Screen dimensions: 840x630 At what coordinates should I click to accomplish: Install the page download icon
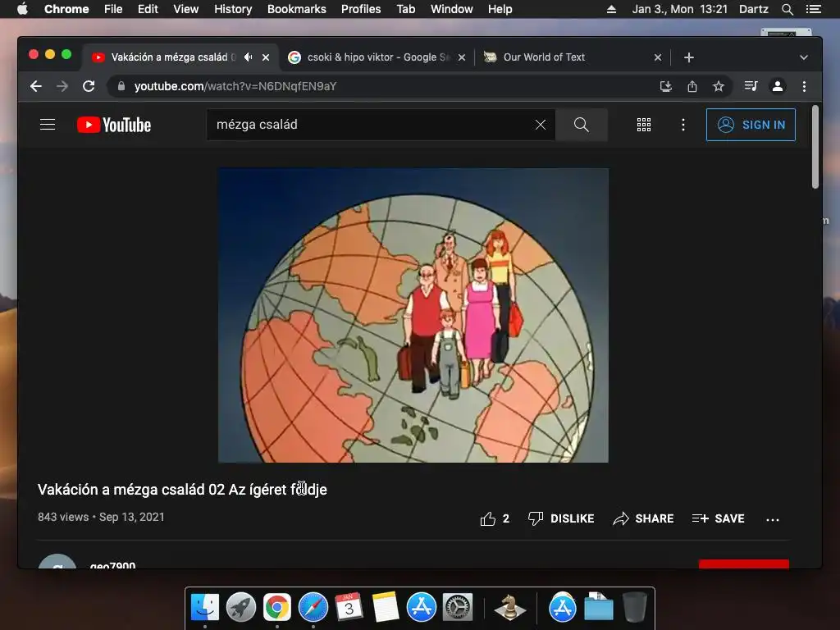[x=666, y=86]
